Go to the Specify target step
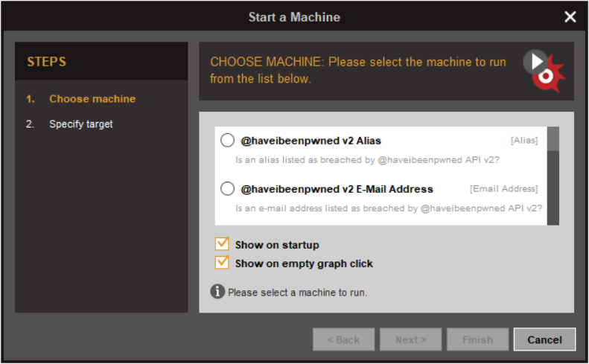This screenshot has width=589, height=364. pyautogui.click(x=81, y=124)
